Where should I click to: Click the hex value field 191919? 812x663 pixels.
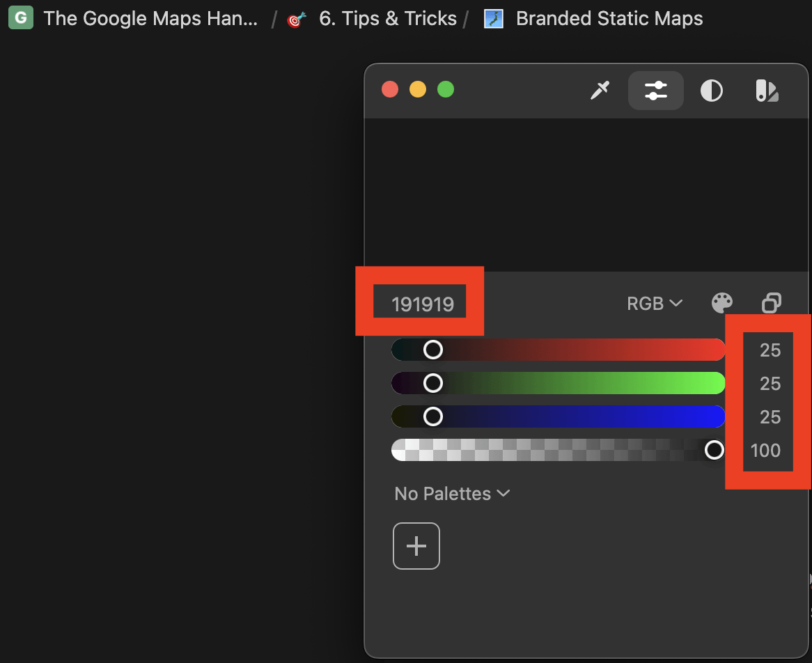point(422,304)
